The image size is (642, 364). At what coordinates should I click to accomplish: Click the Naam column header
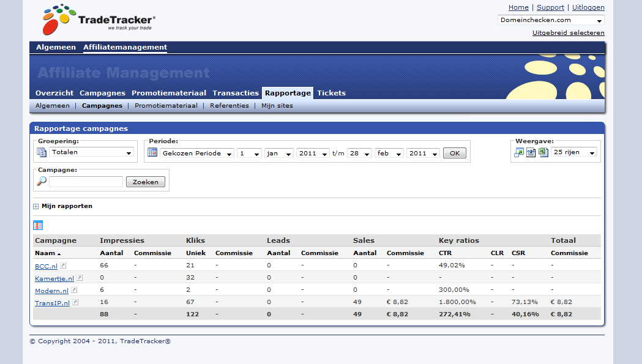[45, 253]
